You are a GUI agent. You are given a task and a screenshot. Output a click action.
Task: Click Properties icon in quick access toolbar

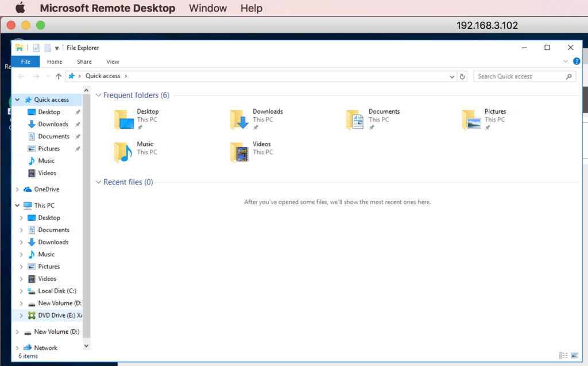(36, 48)
